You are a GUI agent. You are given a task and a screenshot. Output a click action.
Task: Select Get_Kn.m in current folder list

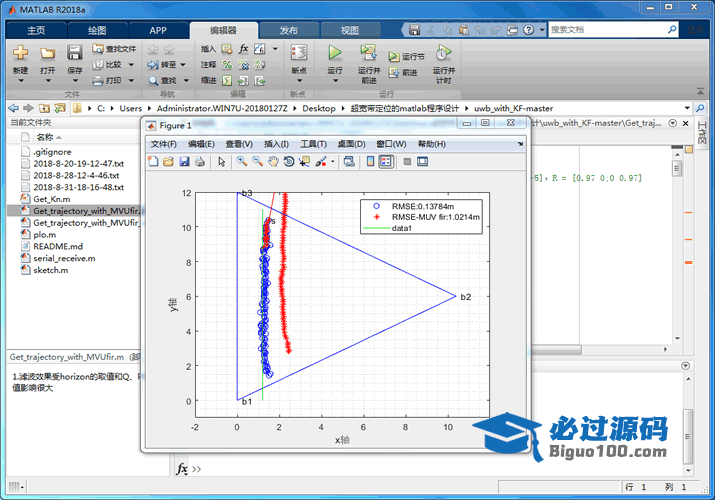point(52,199)
